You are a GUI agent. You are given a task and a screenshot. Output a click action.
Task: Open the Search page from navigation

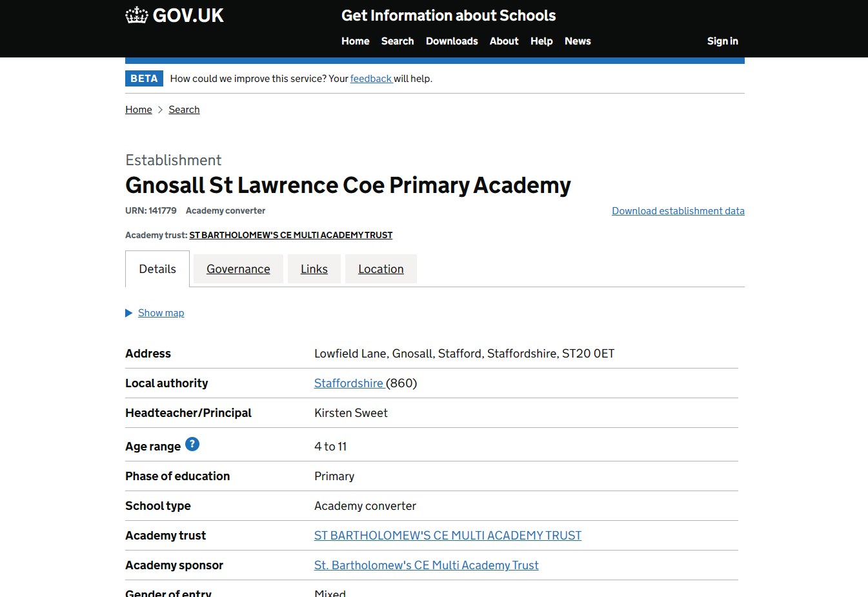coord(397,41)
